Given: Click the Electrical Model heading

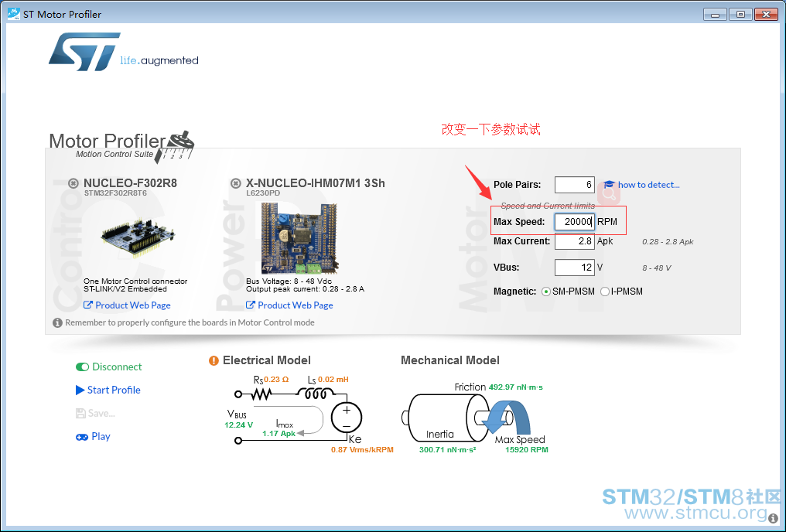Looking at the screenshot, I should (x=267, y=360).
